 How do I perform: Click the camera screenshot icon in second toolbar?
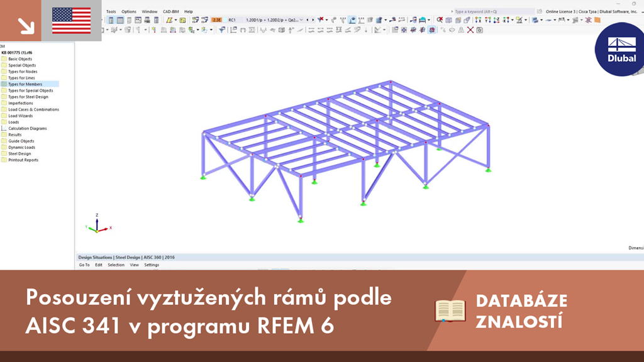coord(479,30)
